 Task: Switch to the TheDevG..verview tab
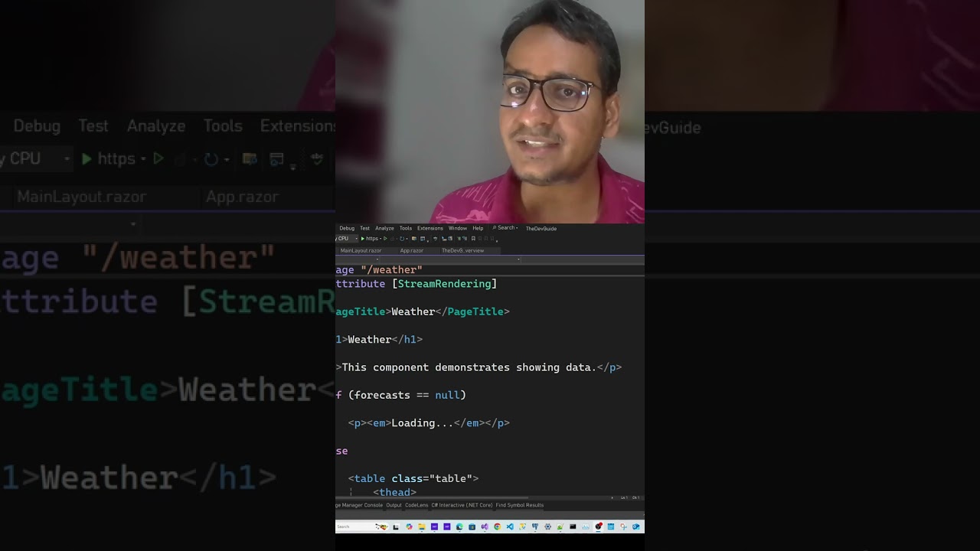463,250
